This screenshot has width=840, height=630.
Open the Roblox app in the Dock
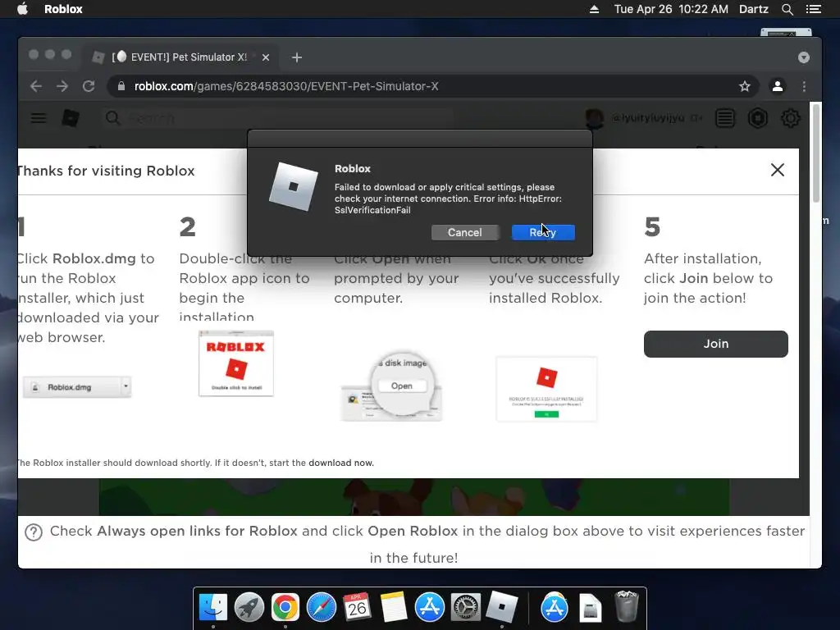501,607
